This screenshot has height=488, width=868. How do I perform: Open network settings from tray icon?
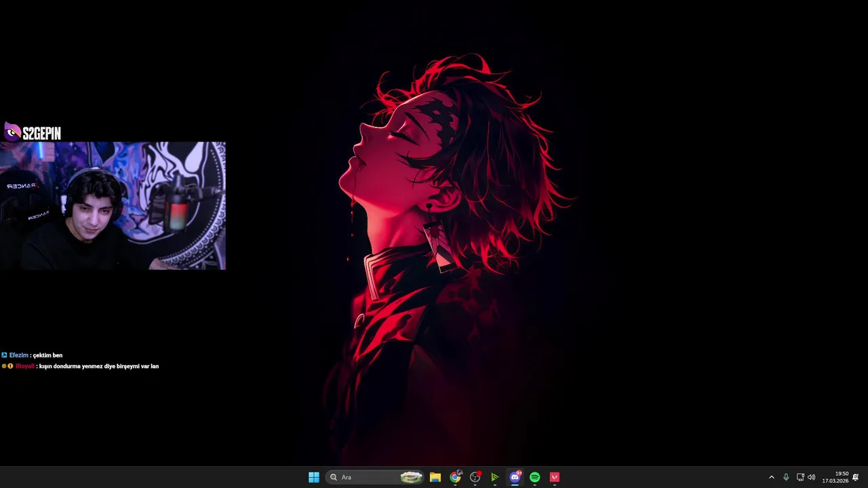click(x=800, y=477)
